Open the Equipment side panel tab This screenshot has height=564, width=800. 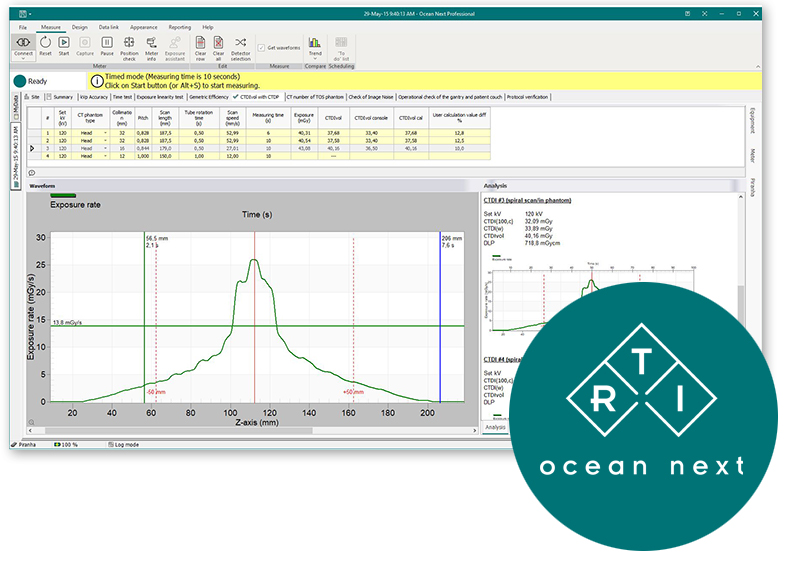752,120
